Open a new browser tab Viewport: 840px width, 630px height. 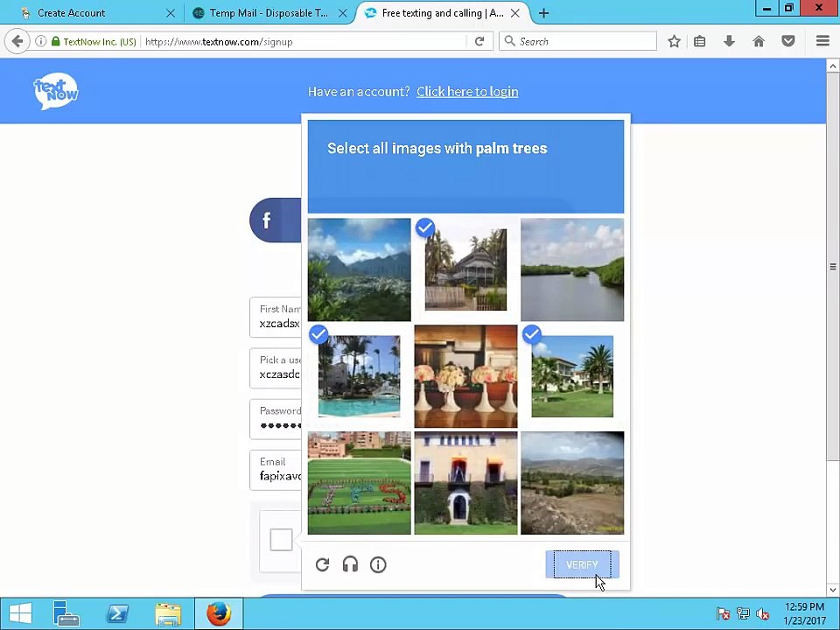(543, 13)
